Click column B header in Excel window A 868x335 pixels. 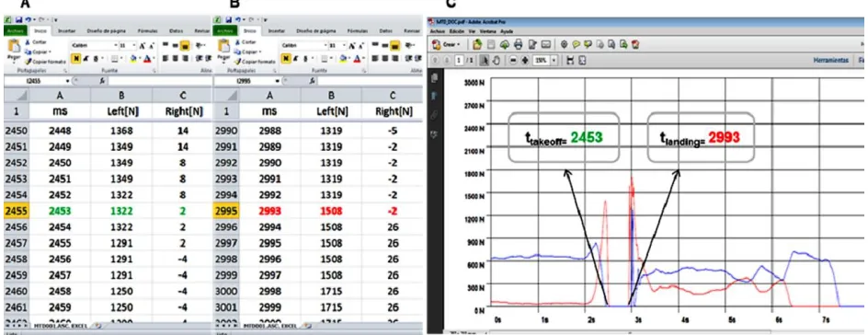click(121, 95)
